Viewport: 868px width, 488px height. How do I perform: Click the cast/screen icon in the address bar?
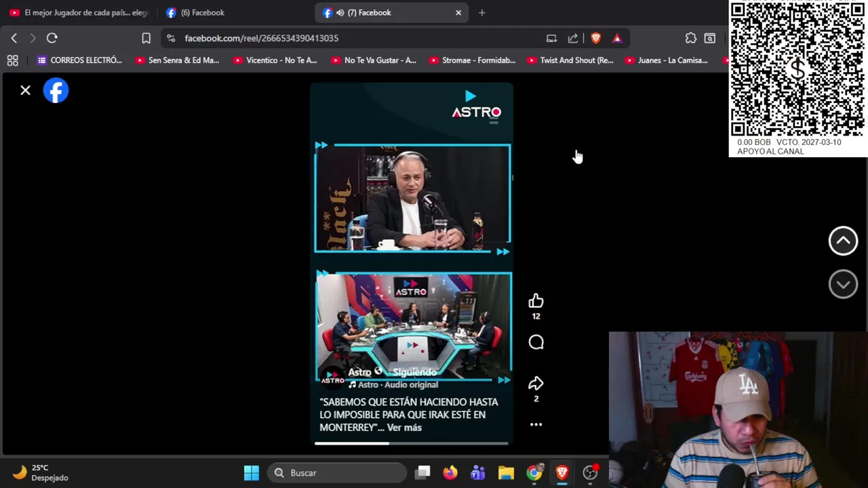tap(551, 38)
